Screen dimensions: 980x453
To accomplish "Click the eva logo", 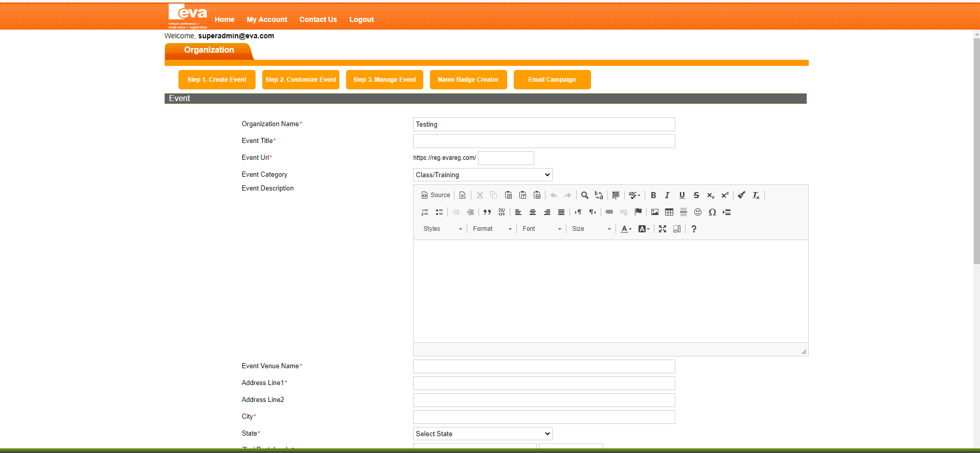I will [x=188, y=16].
